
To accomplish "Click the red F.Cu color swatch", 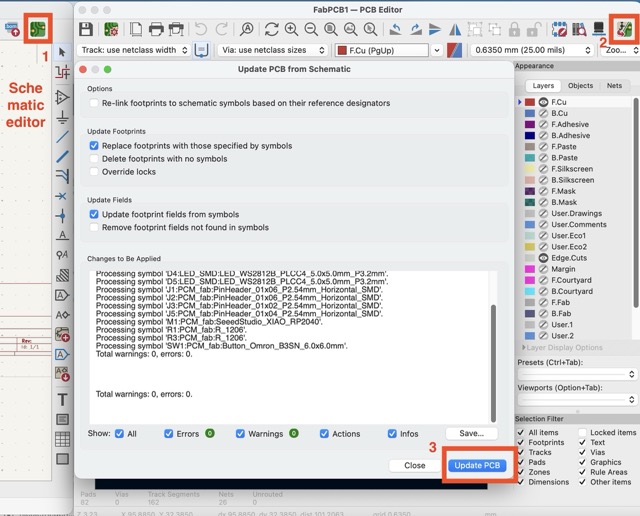I will 530,102.
